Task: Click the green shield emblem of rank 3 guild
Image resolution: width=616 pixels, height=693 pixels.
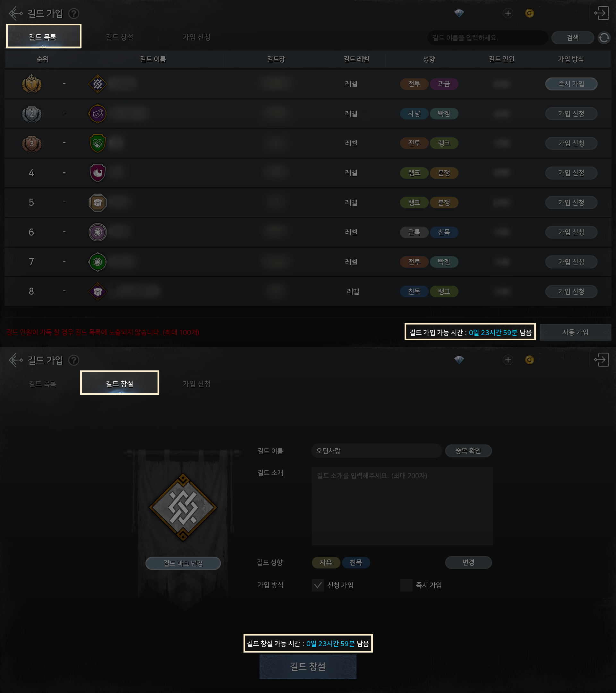Action: pos(98,143)
